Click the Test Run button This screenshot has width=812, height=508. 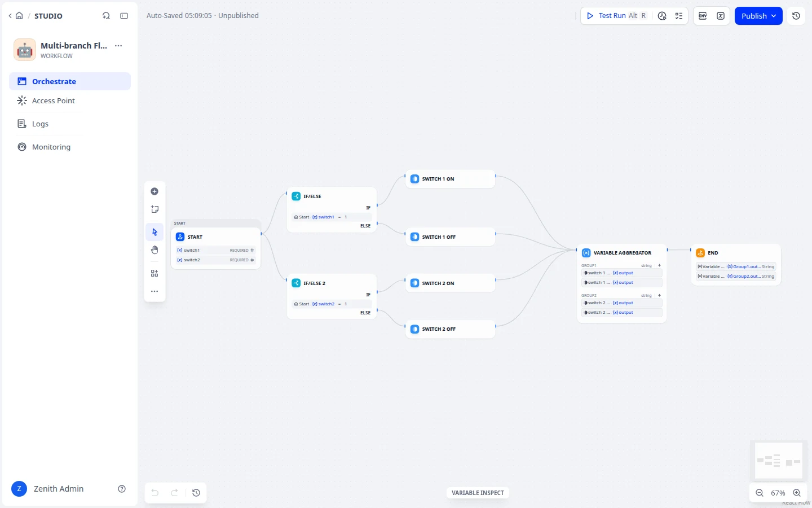616,16
